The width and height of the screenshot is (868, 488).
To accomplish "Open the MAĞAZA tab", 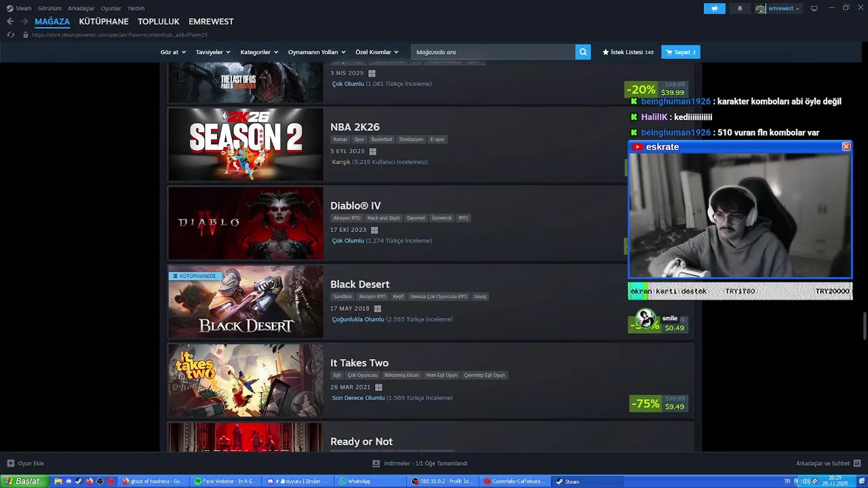I will click(52, 22).
